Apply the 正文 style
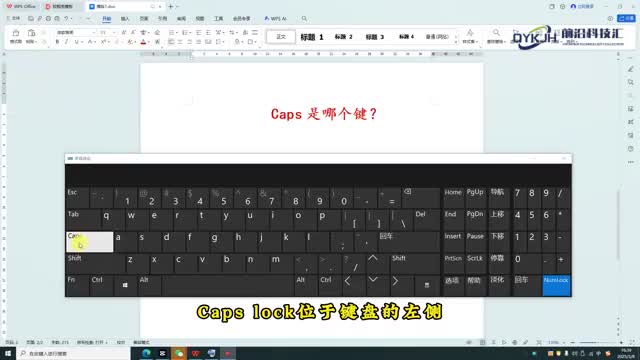The width and height of the screenshot is (640, 360). pyautogui.click(x=281, y=37)
